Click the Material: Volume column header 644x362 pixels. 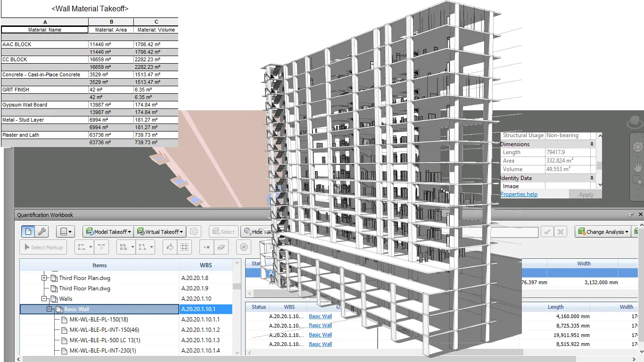click(156, 30)
